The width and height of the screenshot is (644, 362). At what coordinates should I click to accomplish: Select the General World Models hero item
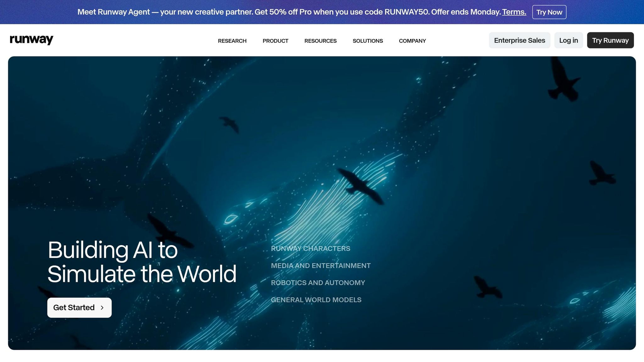tap(316, 300)
